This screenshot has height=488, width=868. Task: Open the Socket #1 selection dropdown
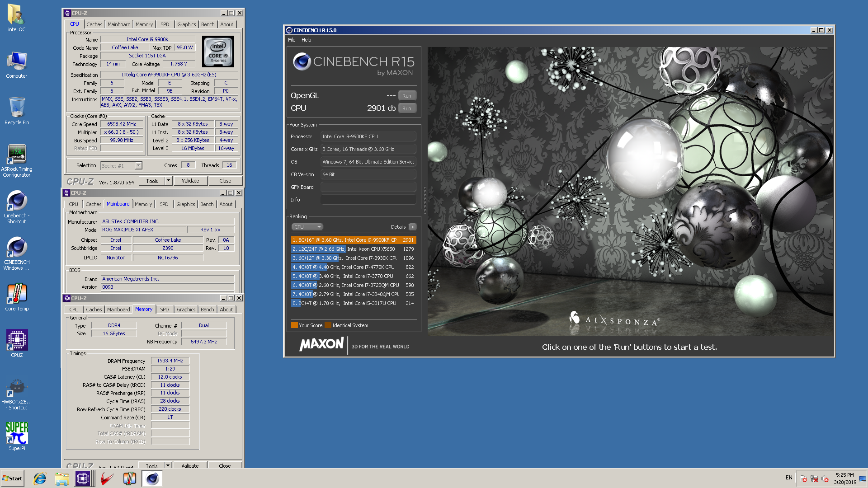(139, 166)
